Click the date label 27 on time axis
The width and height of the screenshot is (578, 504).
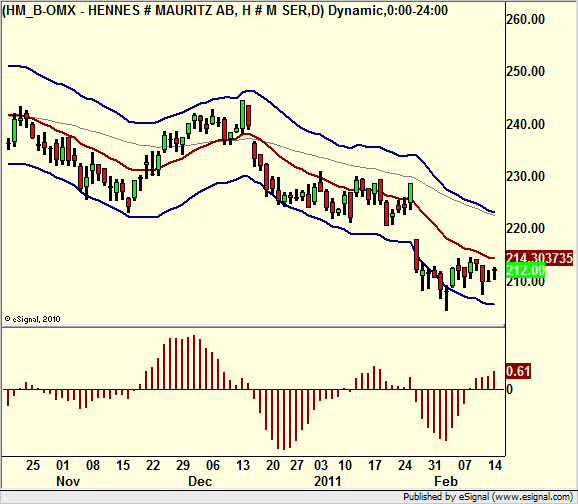click(x=296, y=465)
